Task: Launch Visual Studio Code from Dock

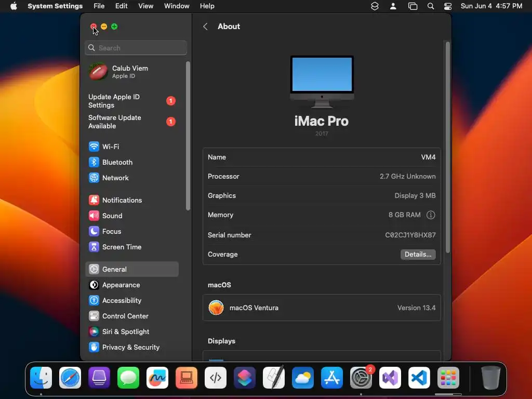Action: [419, 378]
